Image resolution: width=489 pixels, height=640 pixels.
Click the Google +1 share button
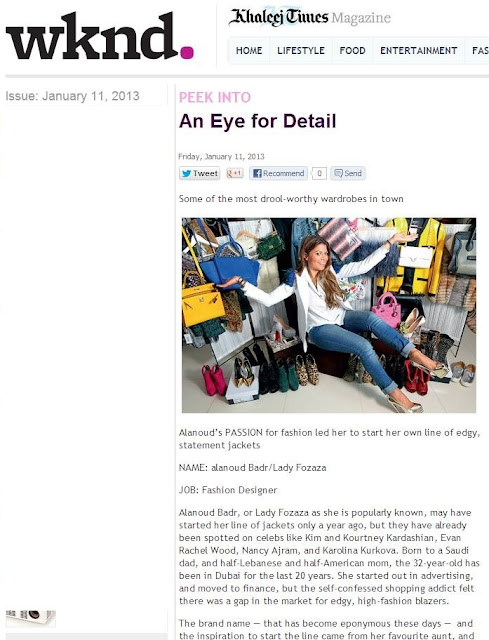pyautogui.click(x=235, y=173)
